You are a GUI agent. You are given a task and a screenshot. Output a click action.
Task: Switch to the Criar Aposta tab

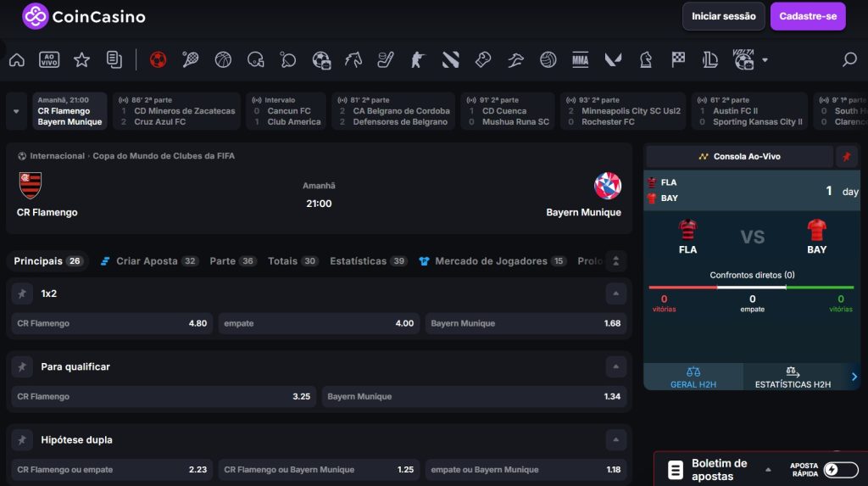click(149, 261)
